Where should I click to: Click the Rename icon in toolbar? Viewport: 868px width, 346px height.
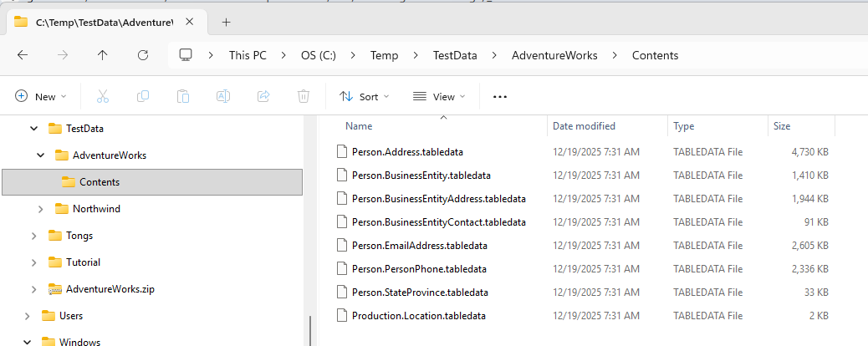coord(223,96)
